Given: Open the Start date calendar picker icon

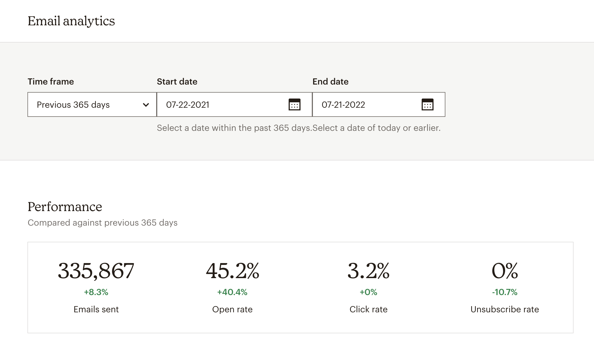Looking at the screenshot, I should tap(294, 104).
